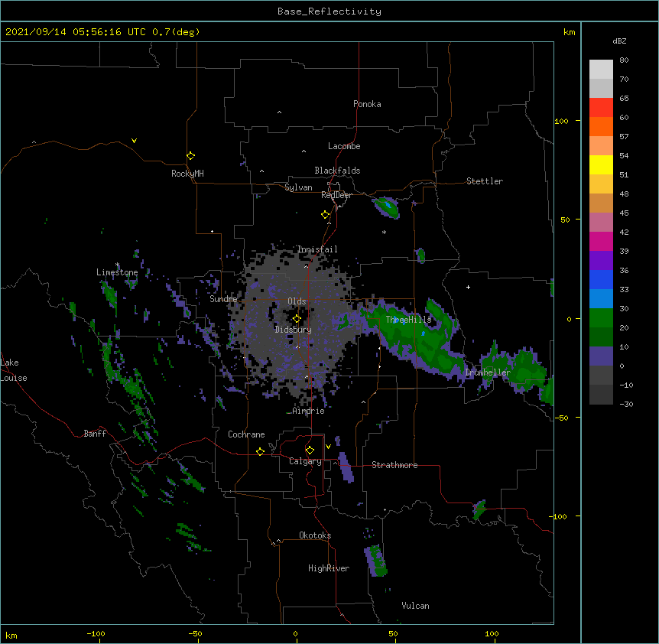Click the yellow diamond marker above RockyMH

190,156
